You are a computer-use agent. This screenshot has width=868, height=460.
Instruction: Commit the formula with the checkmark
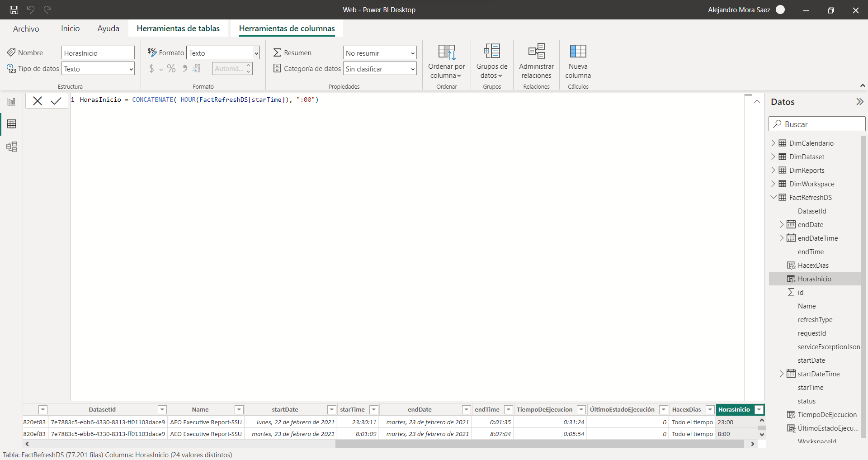click(56, 101)
